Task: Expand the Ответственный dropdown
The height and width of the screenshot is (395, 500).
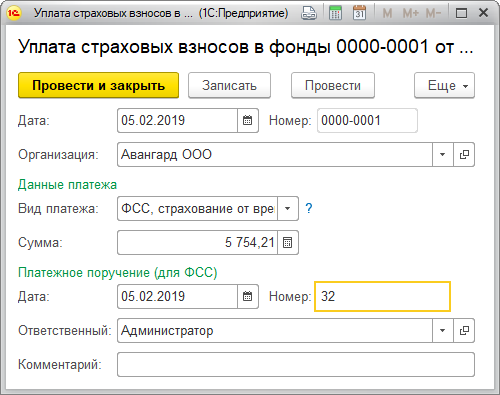Action: pyautogui.click(x=443, y=331)
